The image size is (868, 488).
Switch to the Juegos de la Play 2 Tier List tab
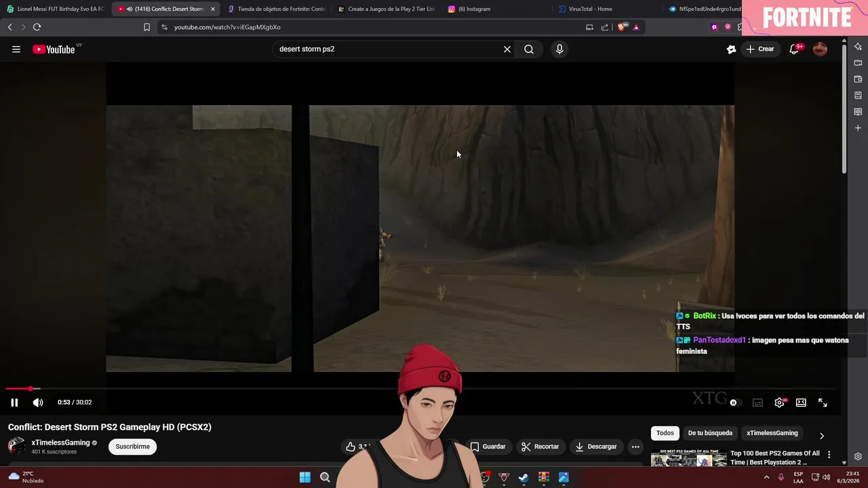click(x=386, y=9)
